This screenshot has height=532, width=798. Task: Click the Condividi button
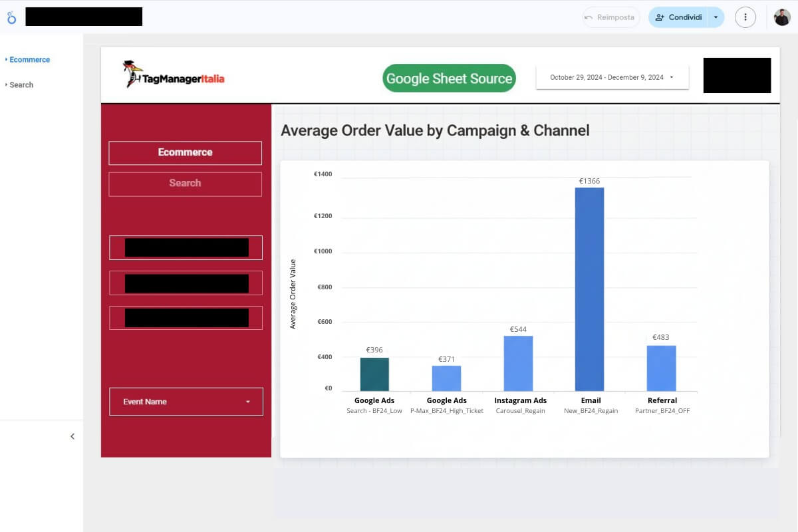tap(685, 17)
